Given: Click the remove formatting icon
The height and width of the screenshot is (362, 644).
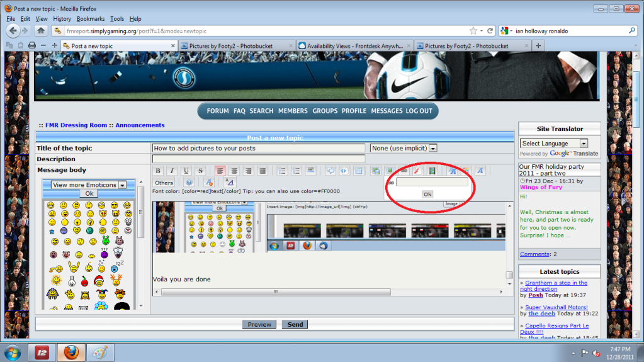Looking at the screenshot, I should (x=209, y=183).
